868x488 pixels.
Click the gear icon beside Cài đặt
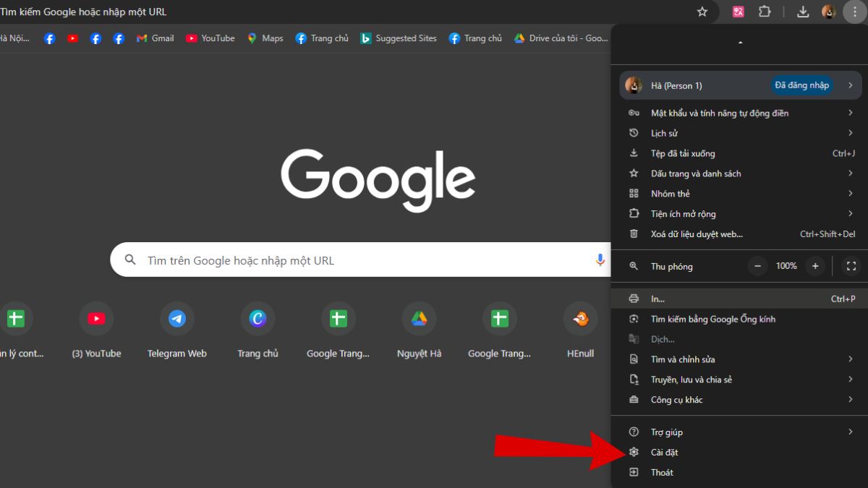pos(634,452)
